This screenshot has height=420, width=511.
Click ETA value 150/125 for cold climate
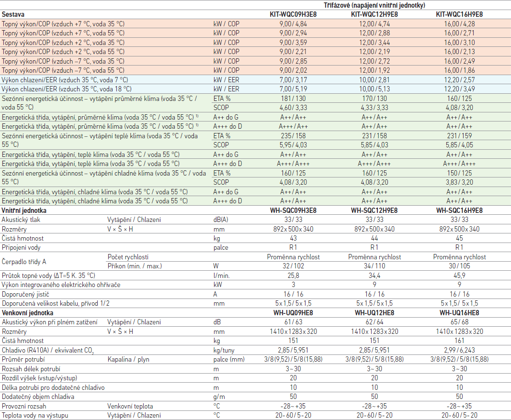[459, 173]
